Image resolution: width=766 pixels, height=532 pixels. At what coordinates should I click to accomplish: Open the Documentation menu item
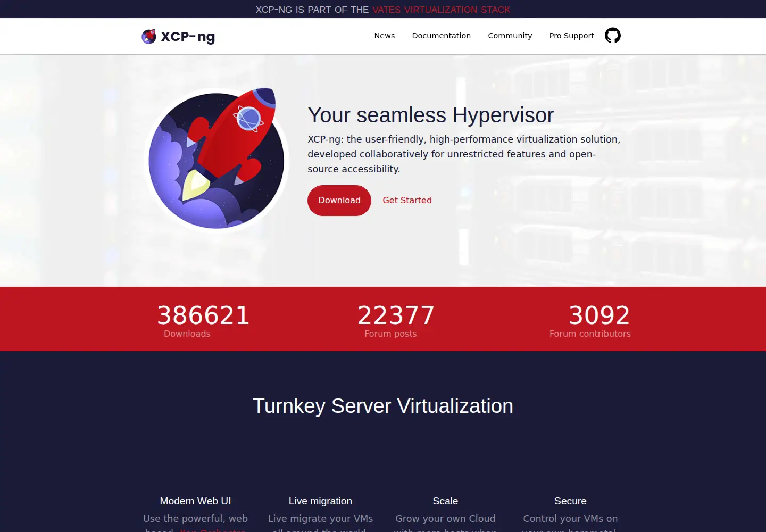441,36
